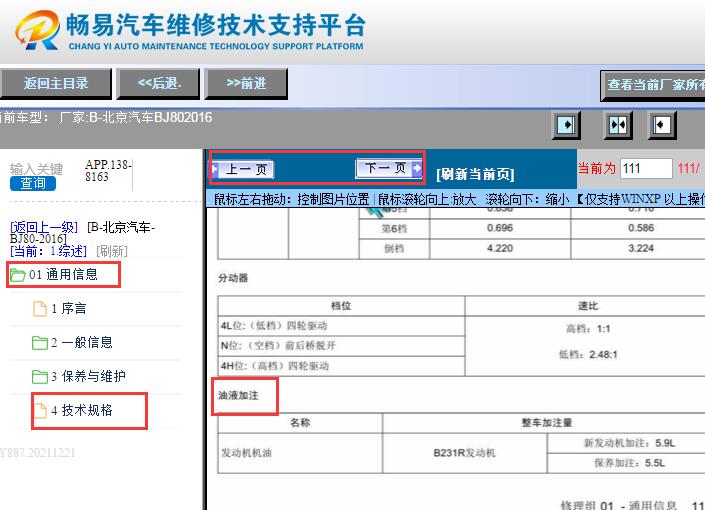This screenshot has width=705, height=510.
Task: Click the APP.138-8163 text
Action: (x=108, y=171)
